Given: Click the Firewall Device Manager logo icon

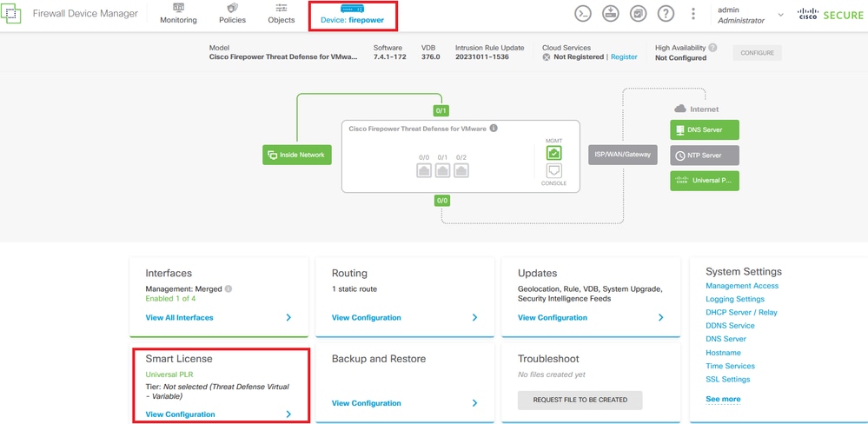Looking at the screenshot, I should point(10,14).
